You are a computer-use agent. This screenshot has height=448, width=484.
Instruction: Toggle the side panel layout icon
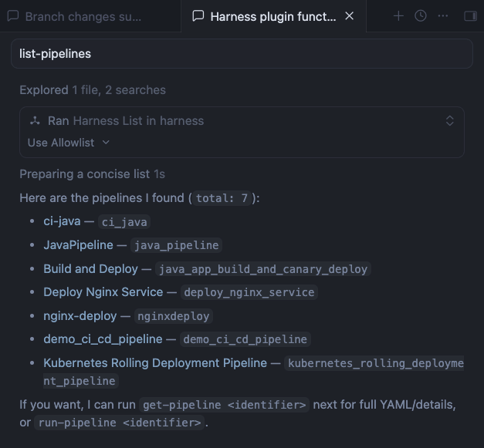coord(470,16)
